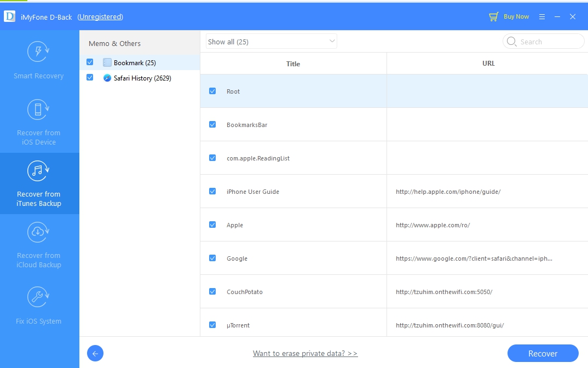588x368 pixels.
Task: Click the Unregistered link in title bar
Action: [x=100, y=17]
